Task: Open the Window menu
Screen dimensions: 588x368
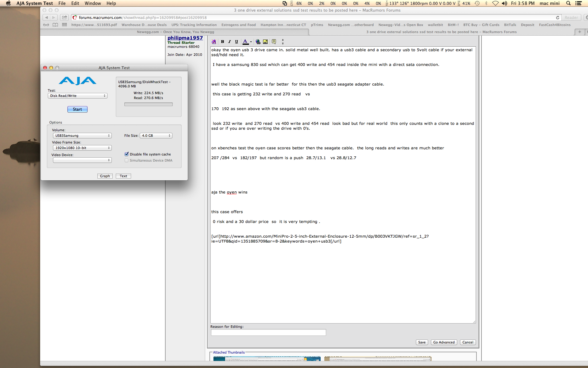Action: click(x=93, y=3)
